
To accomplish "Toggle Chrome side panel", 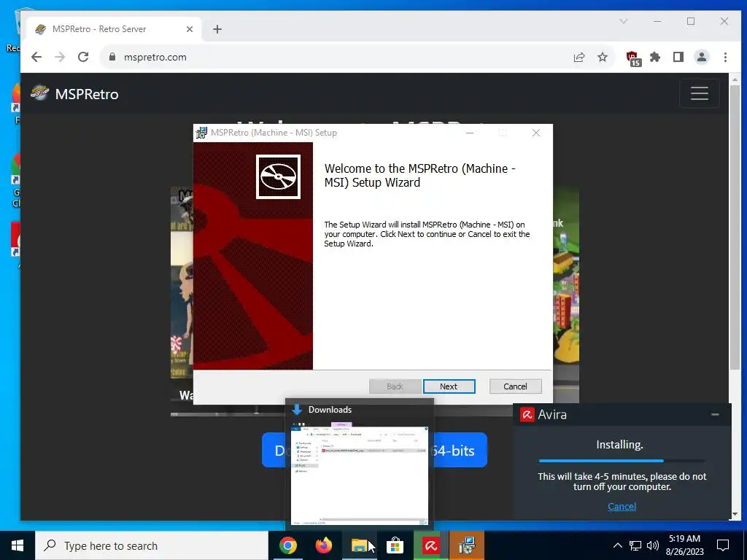I will [x=678, y=57].
